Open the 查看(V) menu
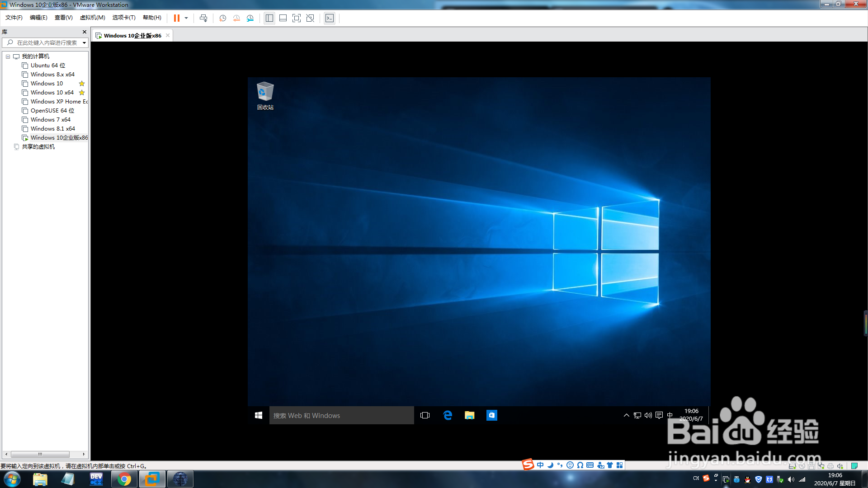 (x=64, y=18)
